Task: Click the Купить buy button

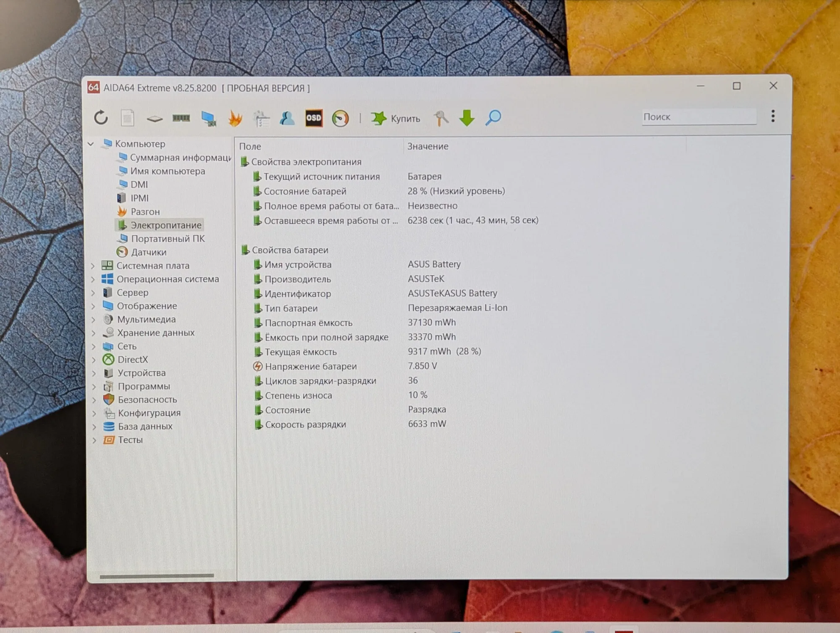Action: click(395, 119)
